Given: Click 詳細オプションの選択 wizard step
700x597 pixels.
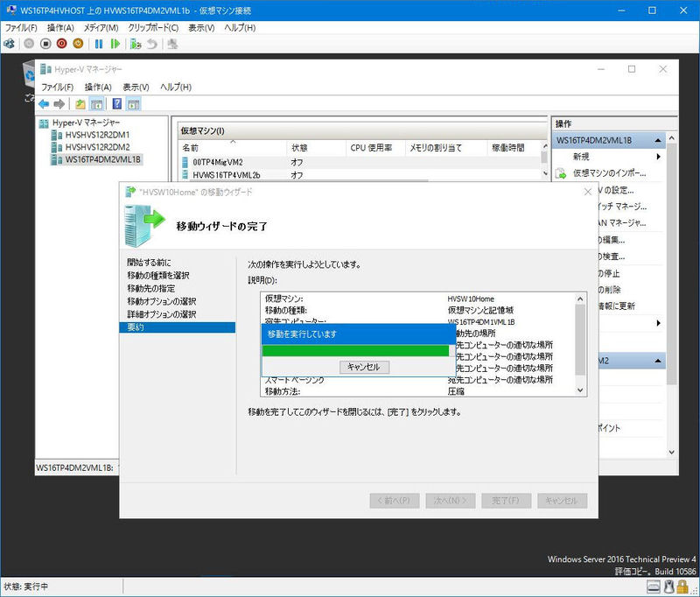Looking at the screenshot, I should (x=162, y=314).
